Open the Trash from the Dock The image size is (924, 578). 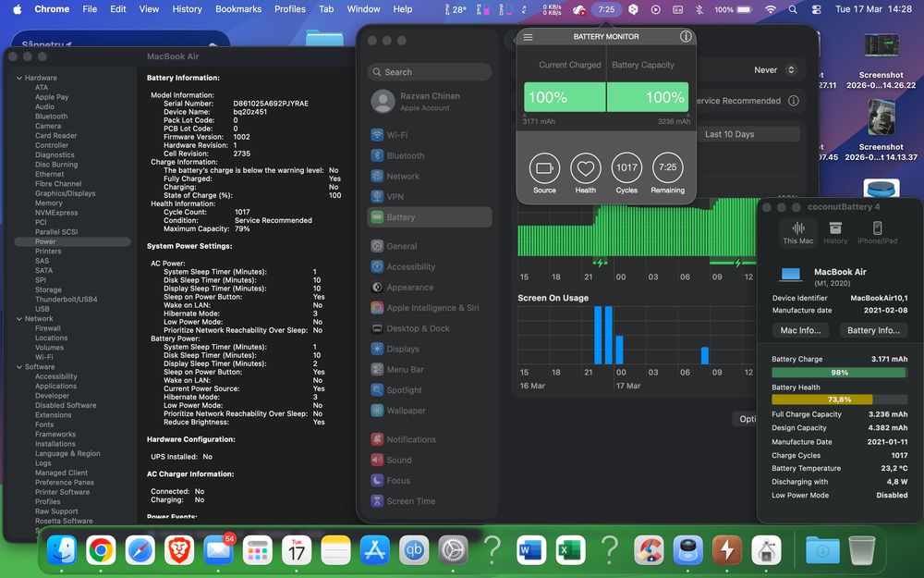tap(861, 551)
